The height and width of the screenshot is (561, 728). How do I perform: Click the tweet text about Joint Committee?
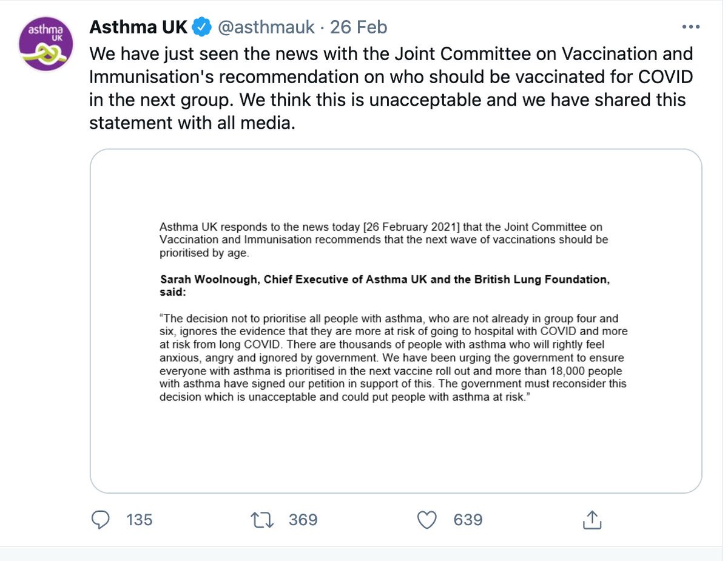391,89
